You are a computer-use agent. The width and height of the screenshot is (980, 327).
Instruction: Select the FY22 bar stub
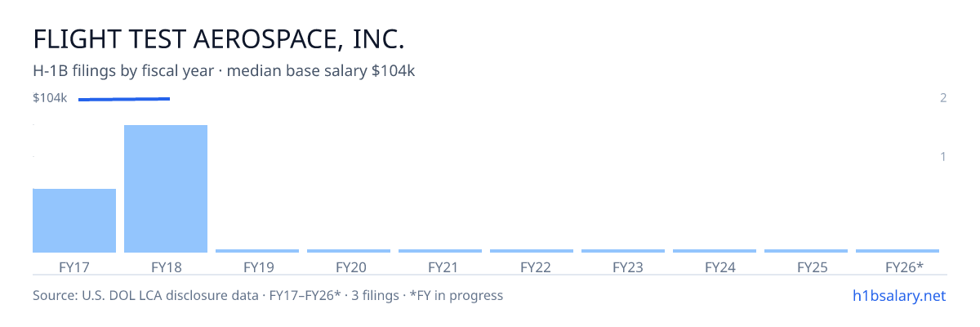tap(532, 251)
